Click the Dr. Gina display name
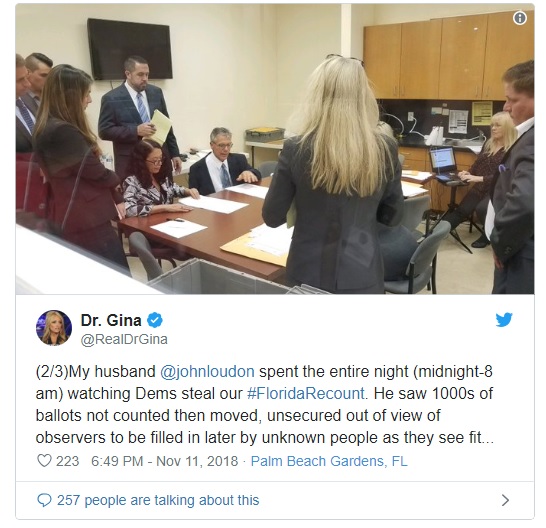 pos(111,320)
